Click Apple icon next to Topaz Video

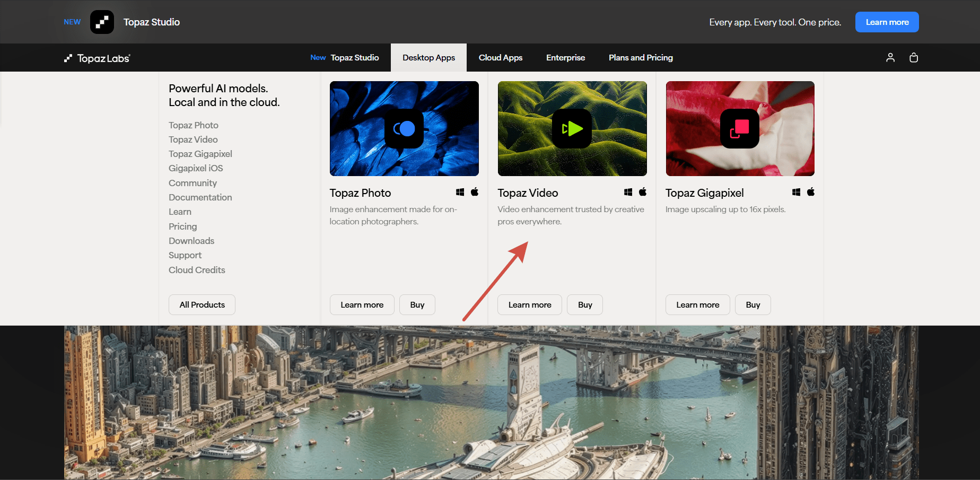(643, 191)
